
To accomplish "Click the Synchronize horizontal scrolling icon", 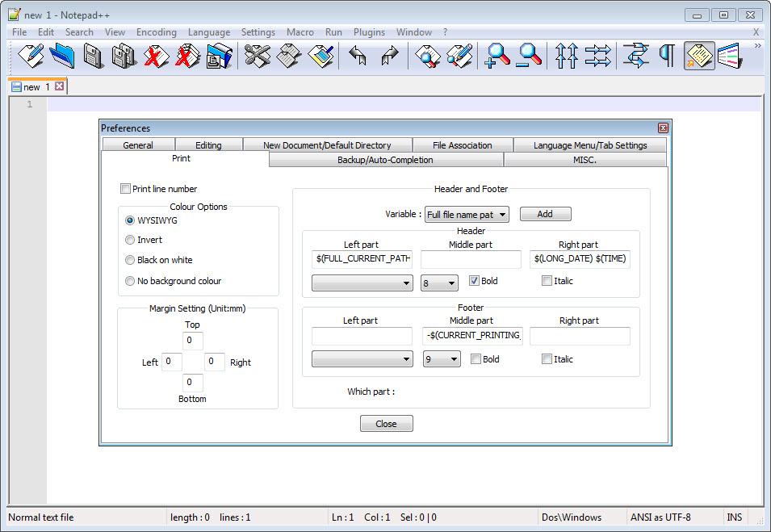I will tap(598, 56).
